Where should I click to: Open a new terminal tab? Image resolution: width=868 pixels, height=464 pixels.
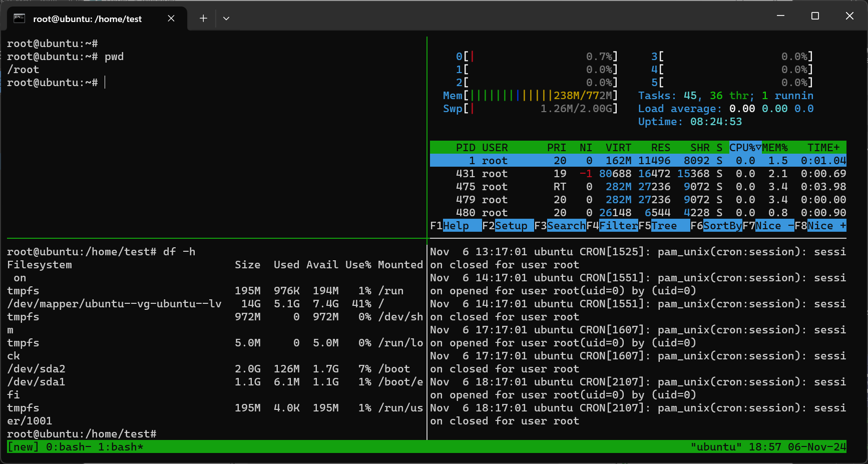click(x=203, y=19)
